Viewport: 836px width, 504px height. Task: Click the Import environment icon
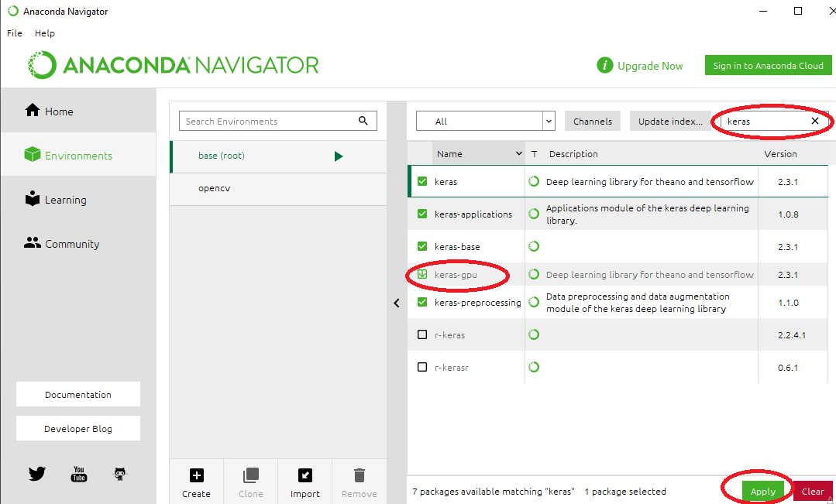[x=305, y=475]
